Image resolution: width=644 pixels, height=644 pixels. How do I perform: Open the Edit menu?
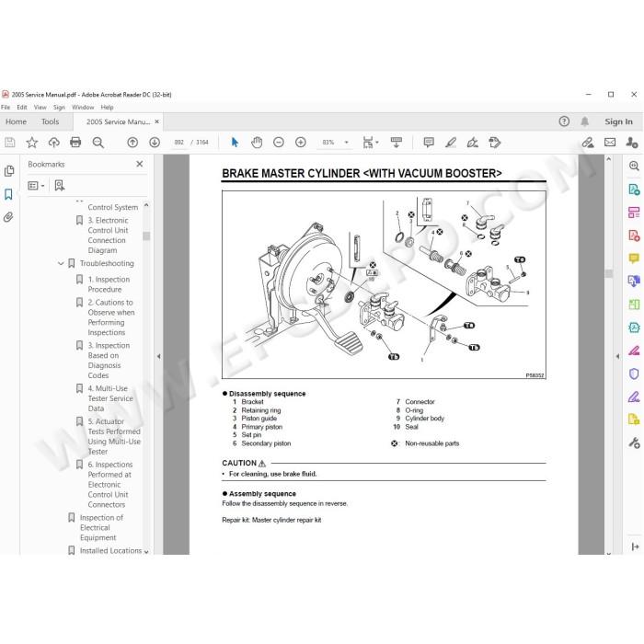[22, 108]
